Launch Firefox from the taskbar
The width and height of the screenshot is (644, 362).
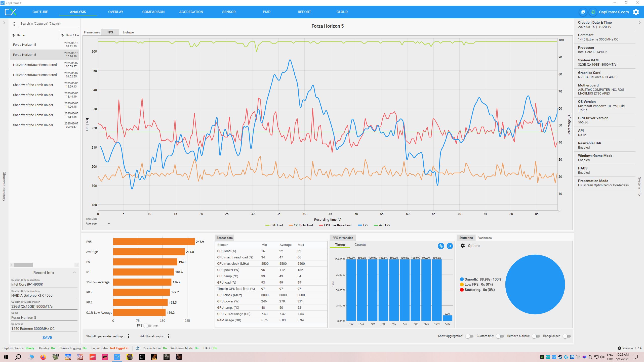coord(43,357)
